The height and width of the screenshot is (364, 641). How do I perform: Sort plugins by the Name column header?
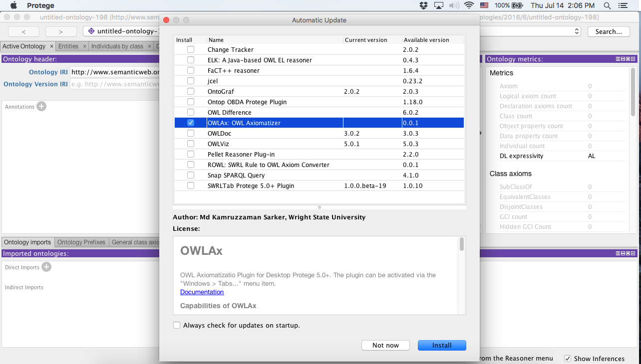click(275, 40)
